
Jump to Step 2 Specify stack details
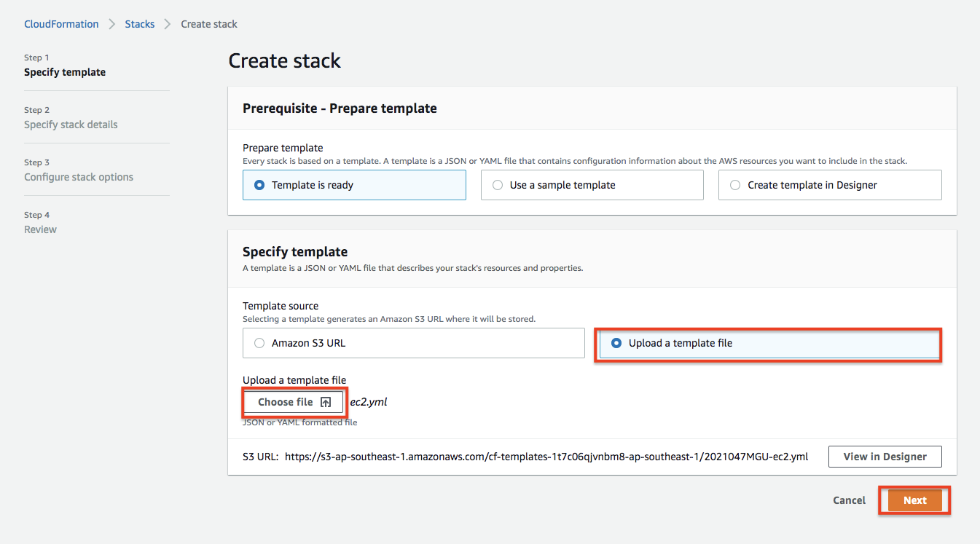71,125
